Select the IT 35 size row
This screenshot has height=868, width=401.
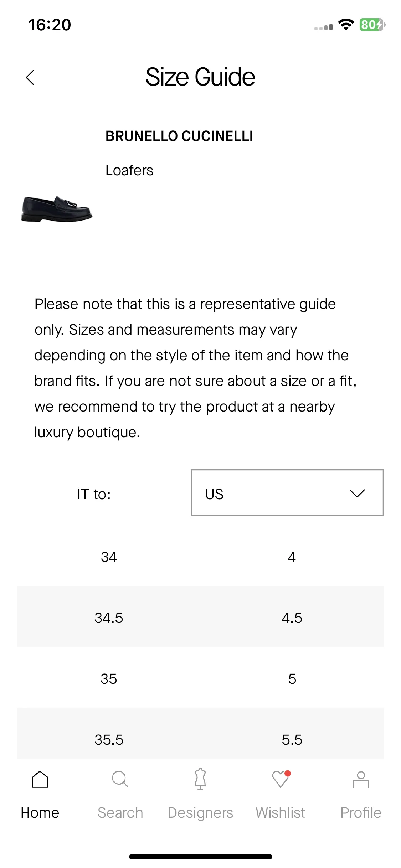point(200,677)
